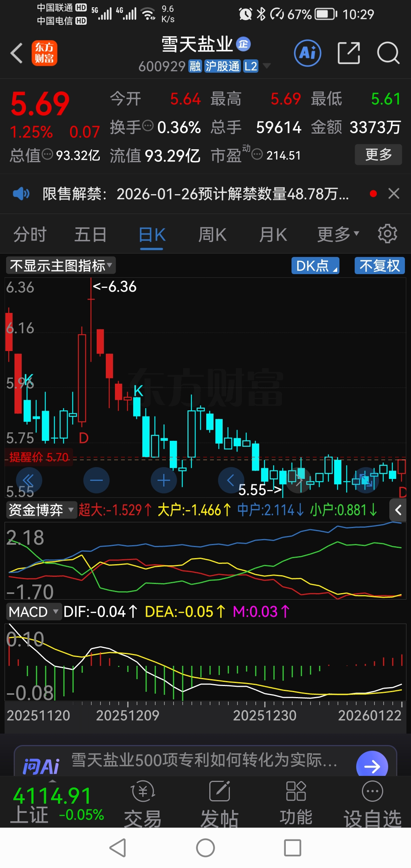Screen dimensions: 411x868
Task: Tap current price 5.69
Action: (x=40, y=104)
